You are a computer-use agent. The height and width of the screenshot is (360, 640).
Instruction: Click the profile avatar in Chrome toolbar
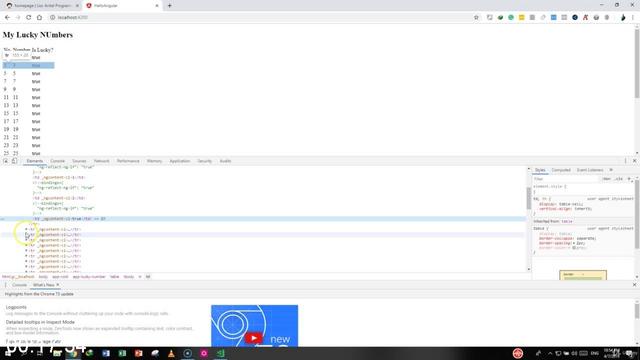(x=623, y=18)
